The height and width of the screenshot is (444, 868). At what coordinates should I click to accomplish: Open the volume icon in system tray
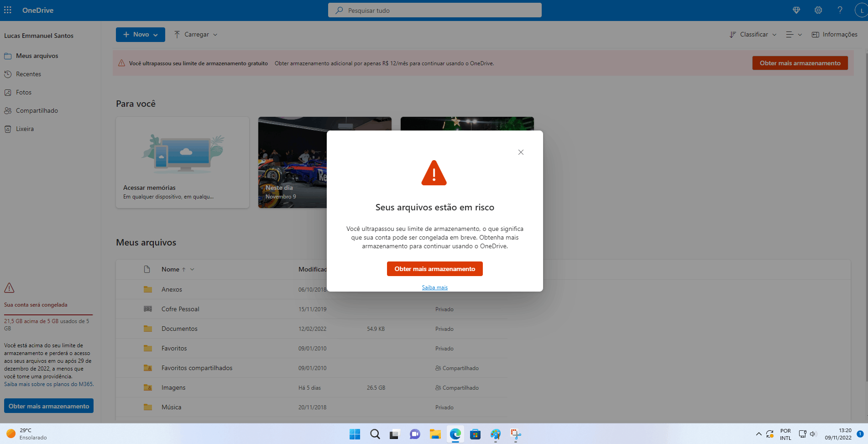(813, 434)
